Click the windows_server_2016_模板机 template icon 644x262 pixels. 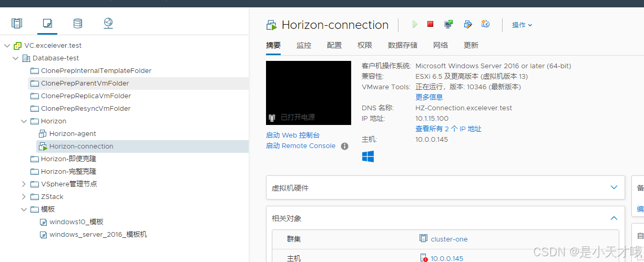click(x=43, y=235)
